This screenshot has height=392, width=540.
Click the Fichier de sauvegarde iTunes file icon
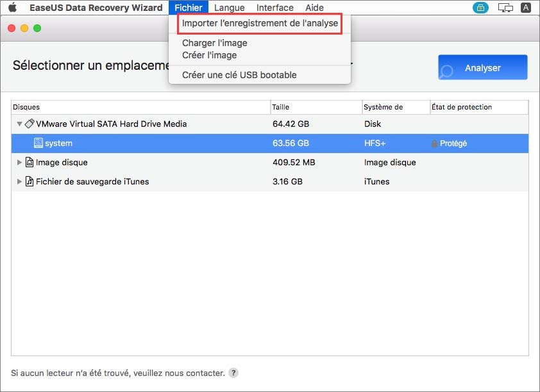tap(30, 181)
